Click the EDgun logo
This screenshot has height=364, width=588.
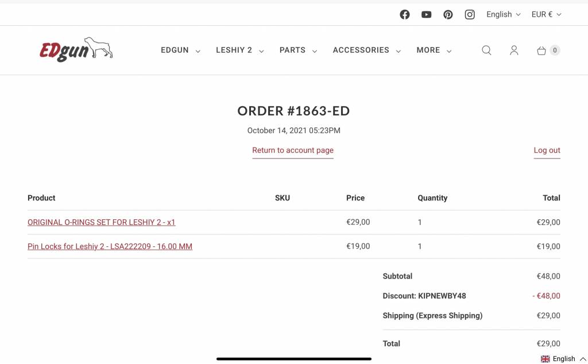pyautogui.click(x=76, y=49)
